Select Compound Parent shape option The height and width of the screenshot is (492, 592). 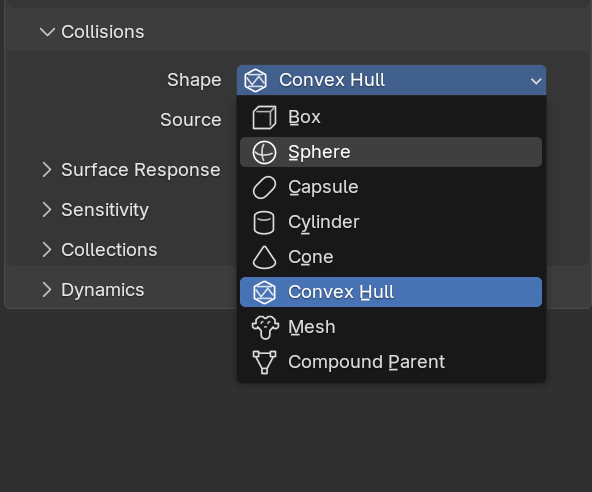point(391,362)
